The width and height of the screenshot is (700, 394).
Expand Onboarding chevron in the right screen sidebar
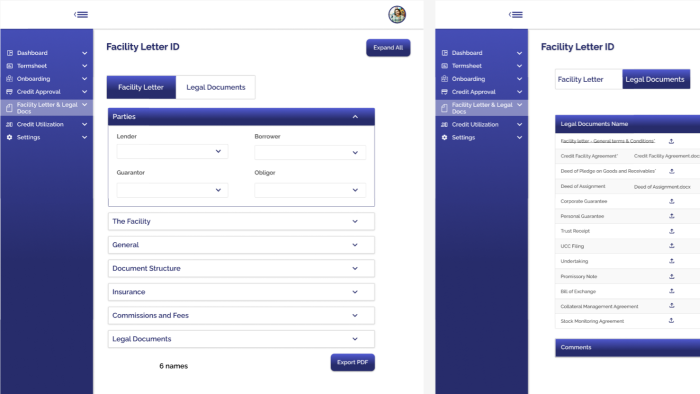[519, 79]
